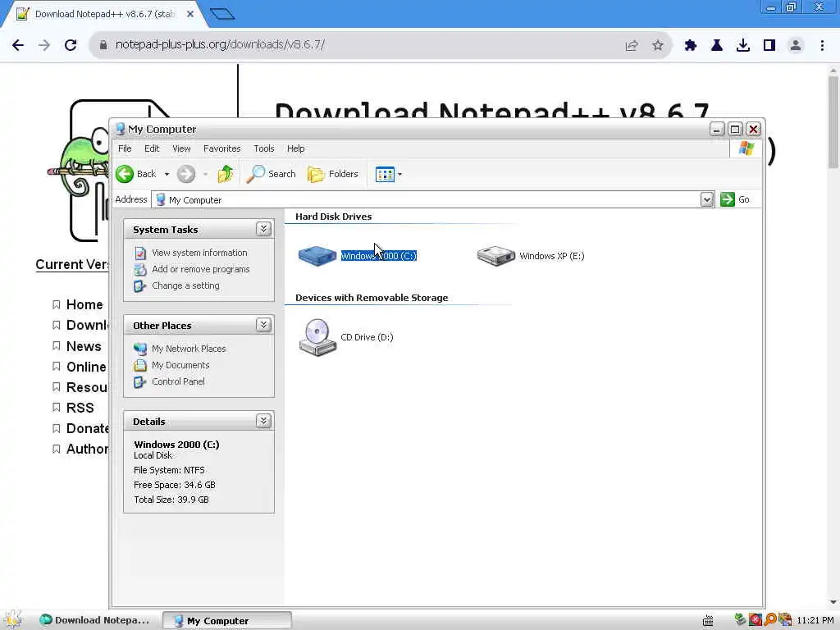Collapse the System Tasks panel
The height and width of the screenshot is (630, 840).
(263, 230)
